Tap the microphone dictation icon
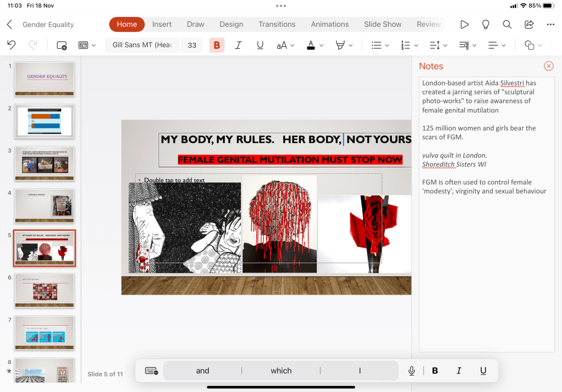 pos(412,371)
